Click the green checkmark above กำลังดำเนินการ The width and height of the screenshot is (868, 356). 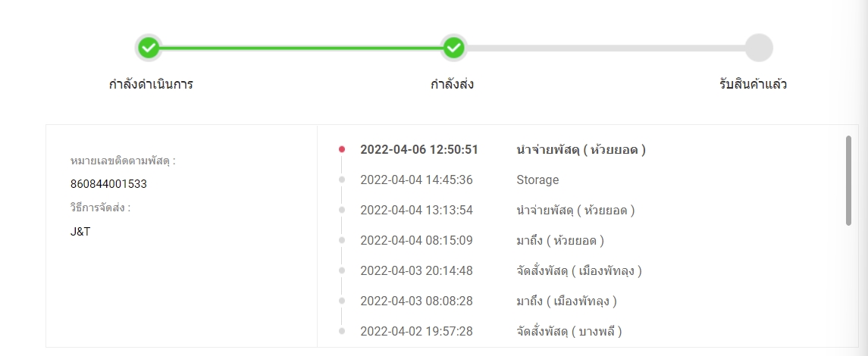(x=149, y=48)
